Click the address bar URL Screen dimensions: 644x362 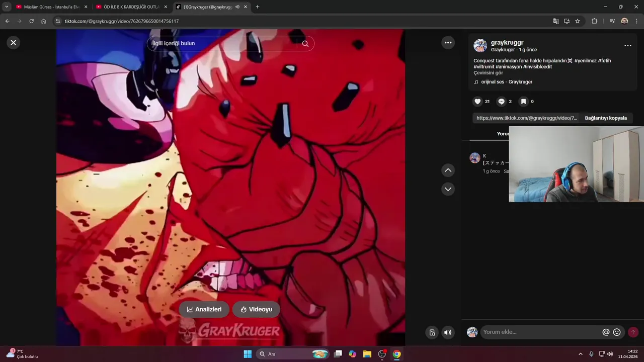pyautogui.click(x=122, y=21)
